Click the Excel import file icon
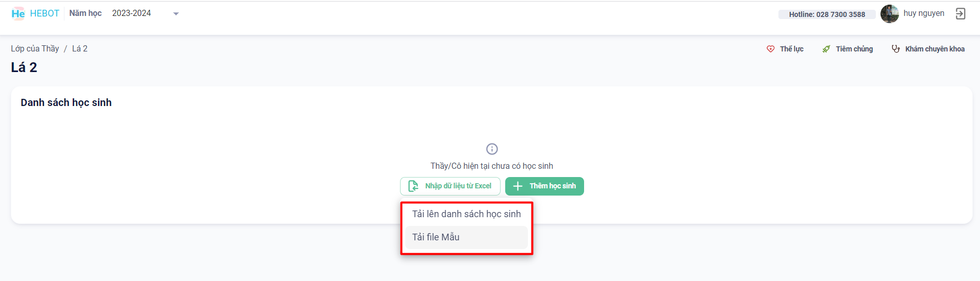The image size is (980, 281). click(413, 186)
